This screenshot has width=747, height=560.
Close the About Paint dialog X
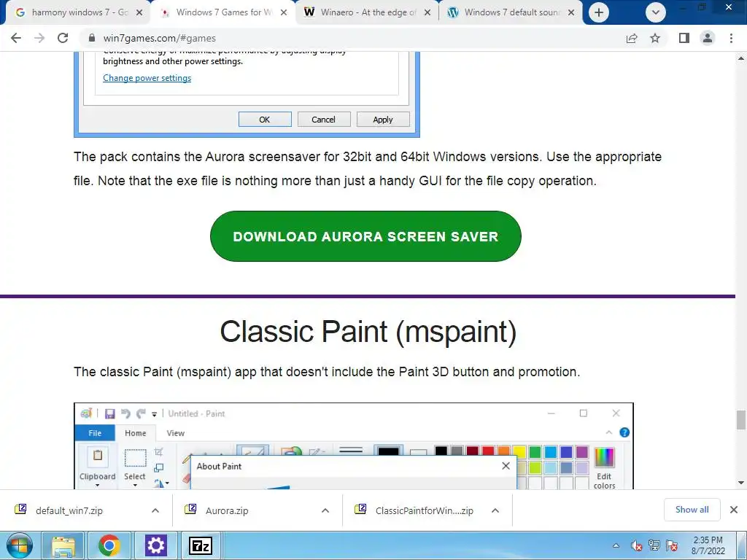pyautogui.click(x=506, y=466)
